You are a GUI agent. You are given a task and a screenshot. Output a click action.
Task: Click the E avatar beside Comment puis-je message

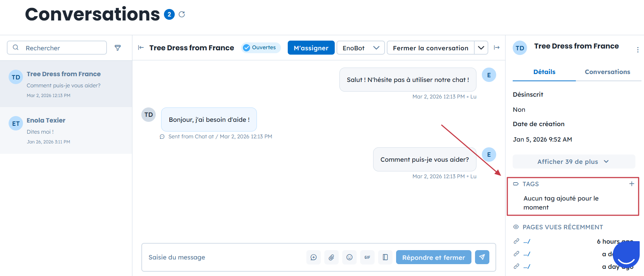tap(489, 155)
